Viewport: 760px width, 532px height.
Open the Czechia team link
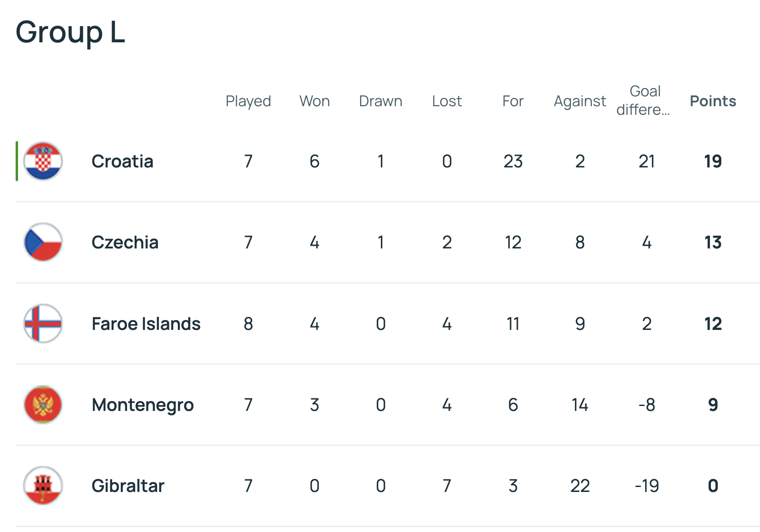pyautogui.click(x=125, y=242)
